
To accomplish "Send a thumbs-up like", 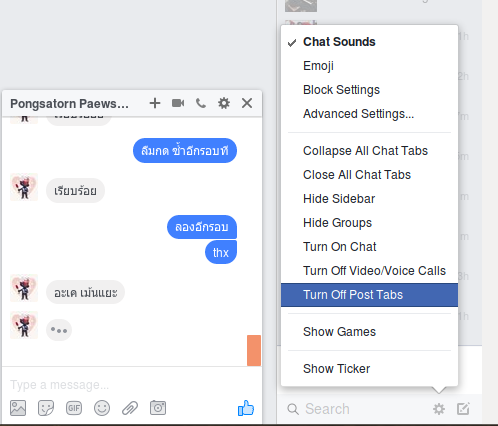I will (x=246, y=408).
